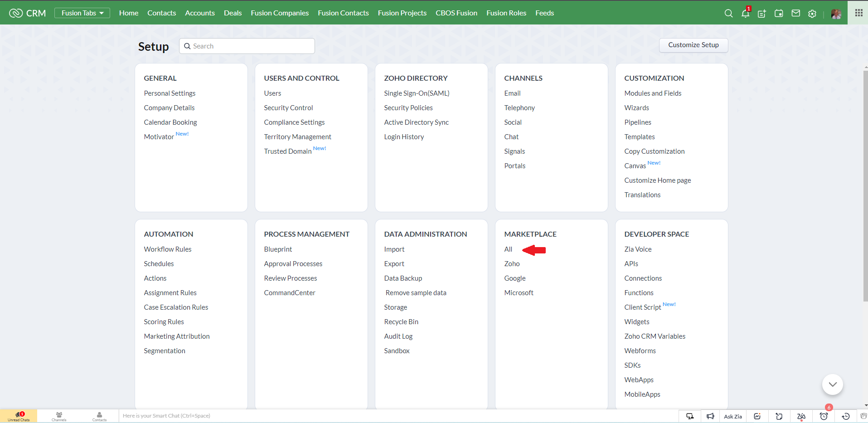Image resolution: width=868 pixels, height=423 pixels.
Task: Open the mail envelope icon
Action: tap(795, 13)
